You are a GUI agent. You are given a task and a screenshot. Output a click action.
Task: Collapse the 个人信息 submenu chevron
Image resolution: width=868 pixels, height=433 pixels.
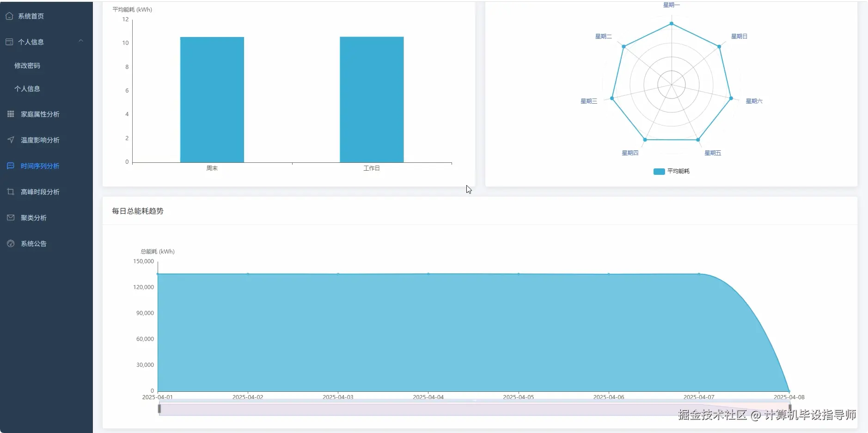tap(81, 41)
